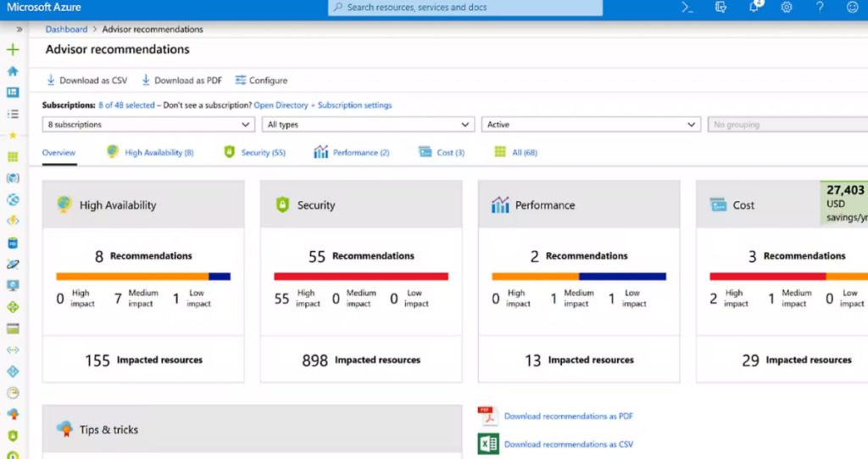Open All services list icon in sidebar
The width and height of the screenshot is (868, 459).
pyautogui.click(x=13, y=114)
